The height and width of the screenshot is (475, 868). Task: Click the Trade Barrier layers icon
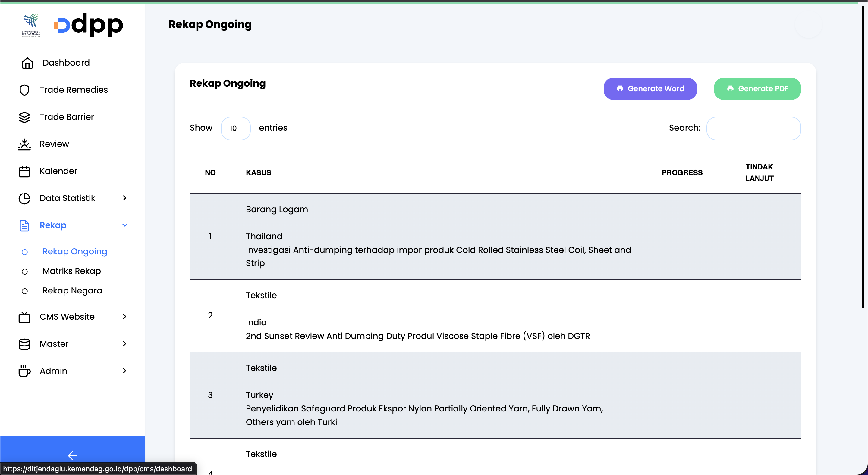[x=24, y=117]
